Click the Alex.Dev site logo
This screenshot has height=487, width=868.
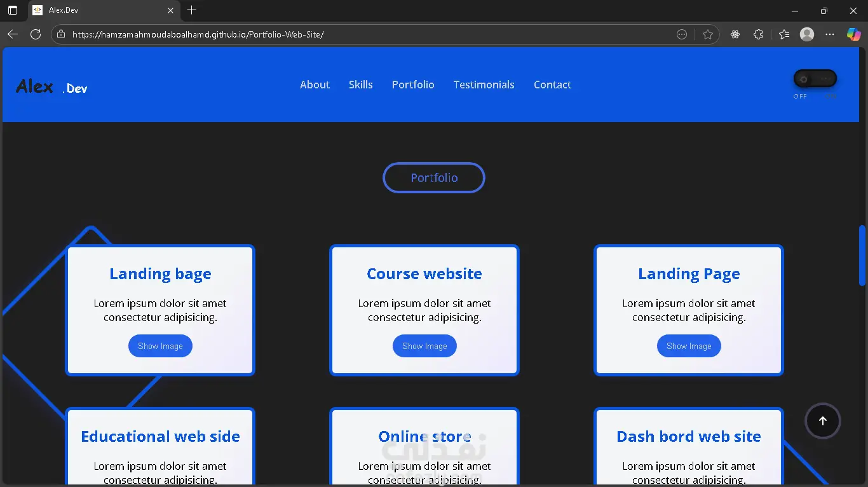51,86
